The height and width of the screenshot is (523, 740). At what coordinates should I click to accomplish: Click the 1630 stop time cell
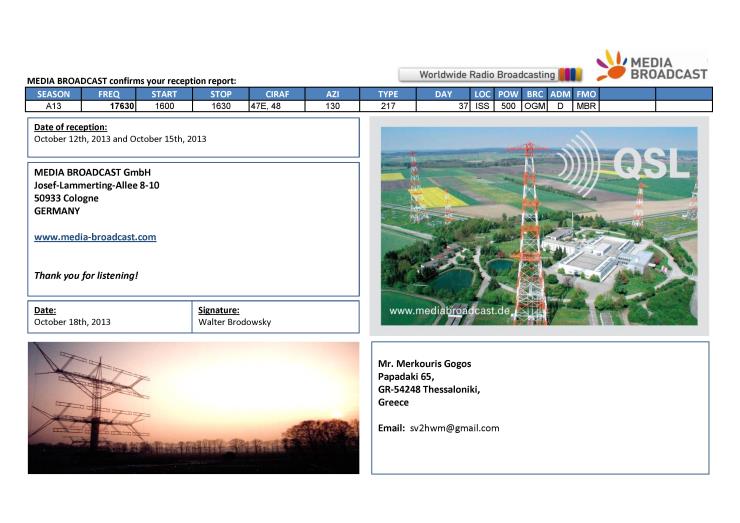click(221, 106)
